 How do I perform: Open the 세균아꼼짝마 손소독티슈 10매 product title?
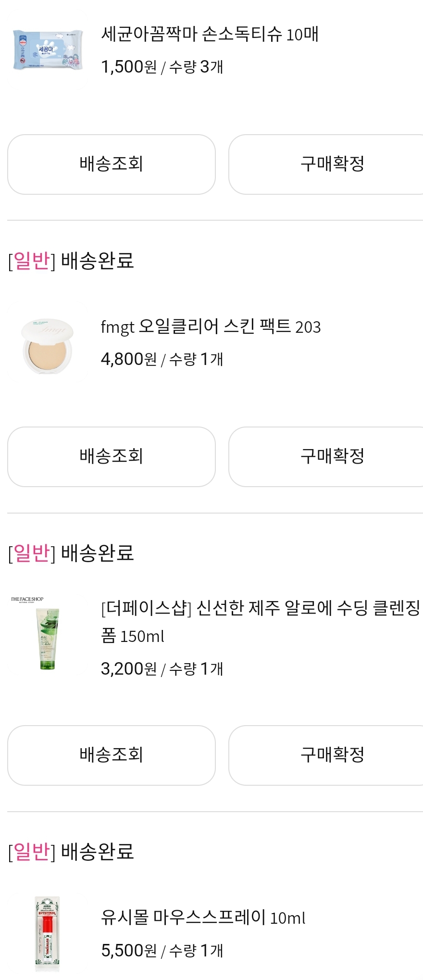[x=210, y=34]
